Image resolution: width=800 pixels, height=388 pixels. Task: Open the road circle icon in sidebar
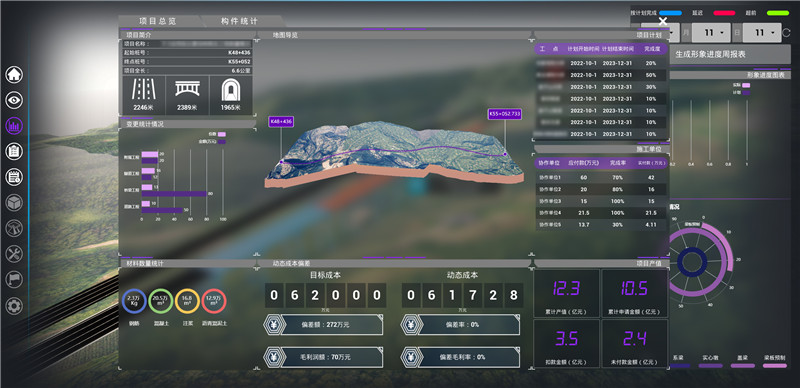14,228
